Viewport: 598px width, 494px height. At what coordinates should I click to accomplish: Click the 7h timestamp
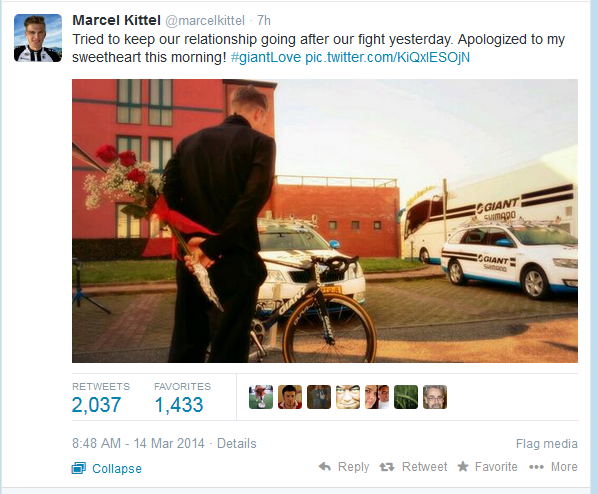coord(264,21)
